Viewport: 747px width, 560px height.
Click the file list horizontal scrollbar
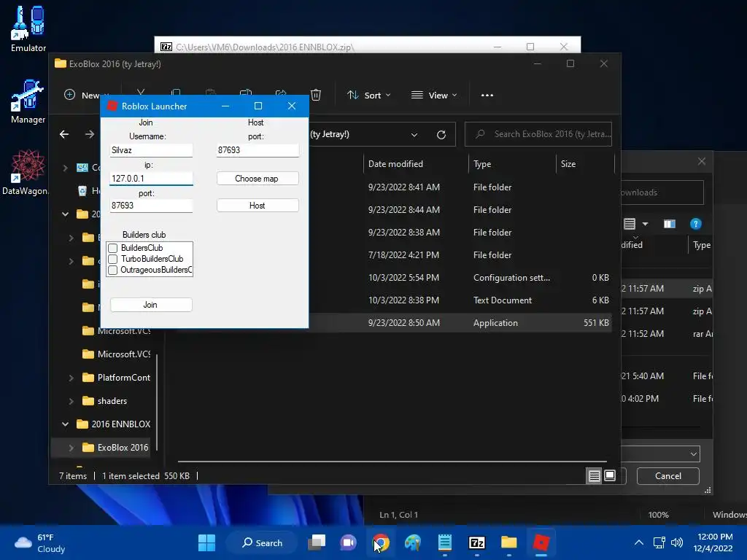(392, 461)
